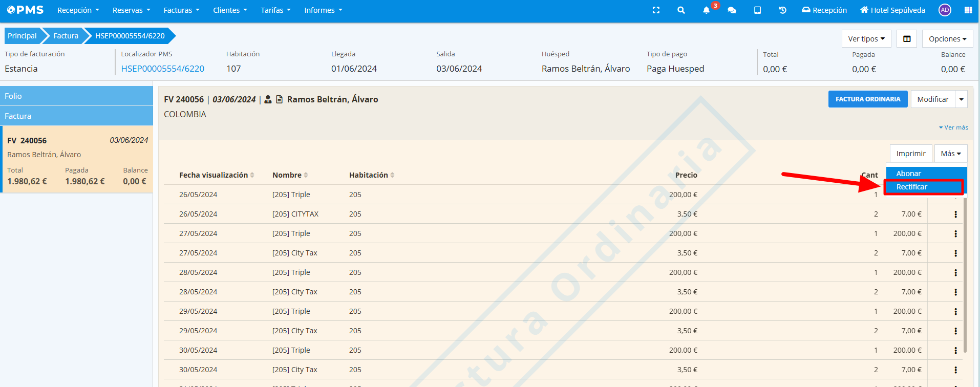The height and width of the screenshot is (387, 980).
Task: Click the Imprimir button
Action: point(910,154)
